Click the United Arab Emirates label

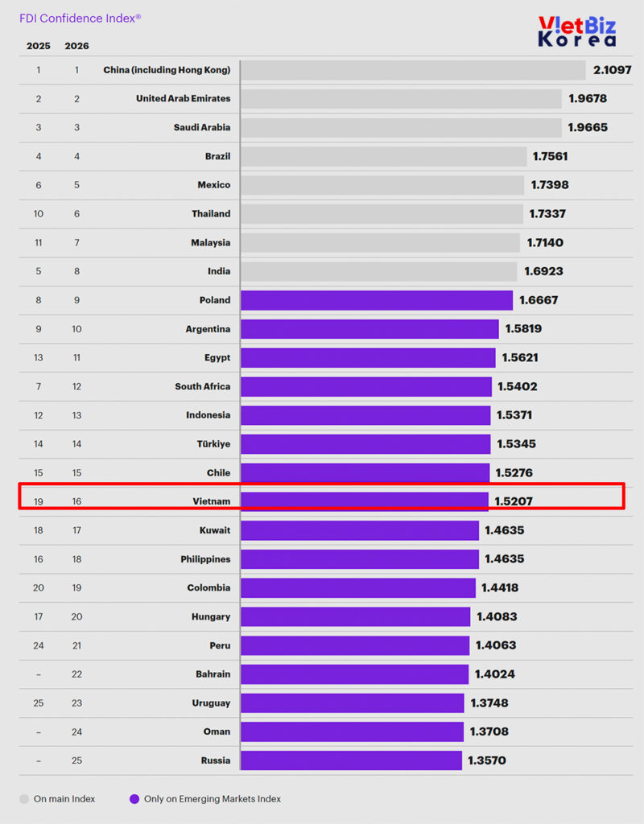[x=183, y=99]
